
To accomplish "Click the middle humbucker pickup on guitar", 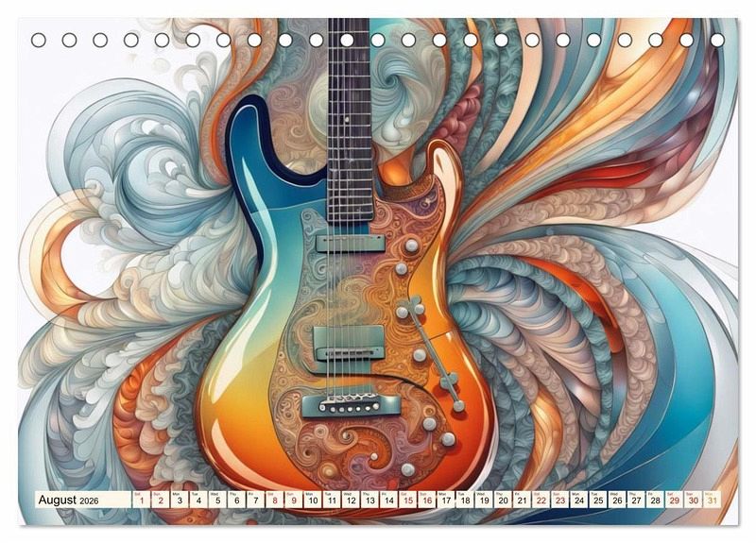I will [350, 338].
